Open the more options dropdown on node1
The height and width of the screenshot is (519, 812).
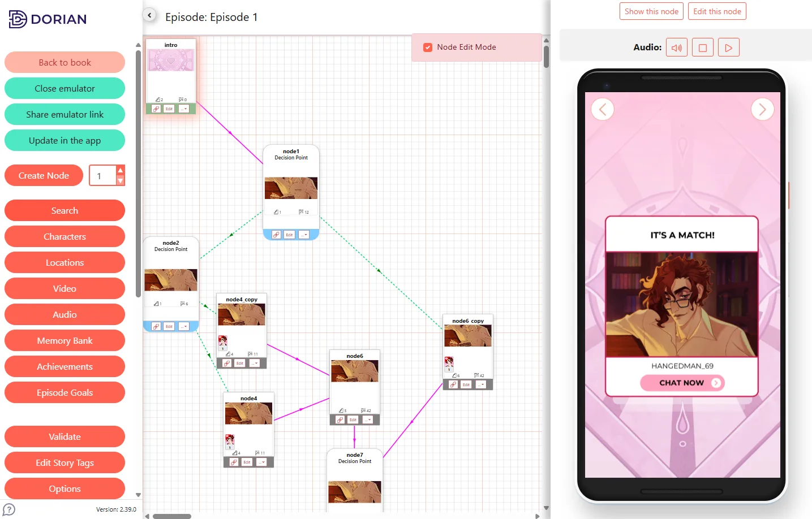click(x=304, y=235)
